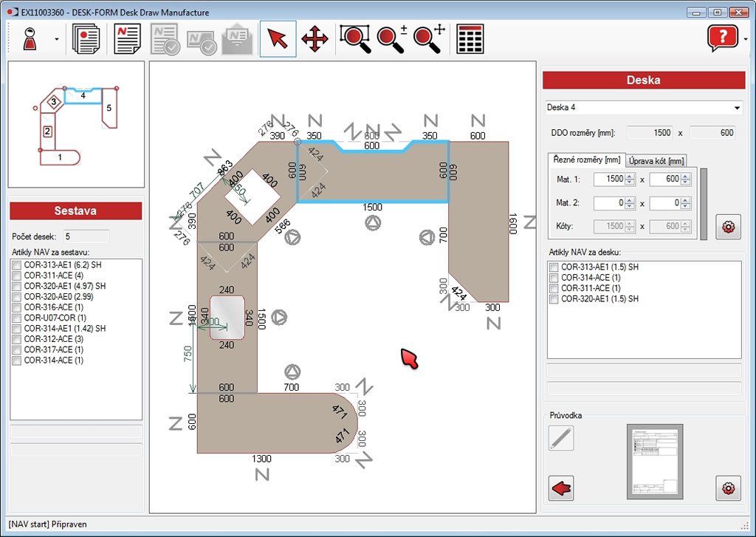Viewport: 756px width, 537px height.
Task: Click the red help question mark icon
Action: click(x=722, y=38)
